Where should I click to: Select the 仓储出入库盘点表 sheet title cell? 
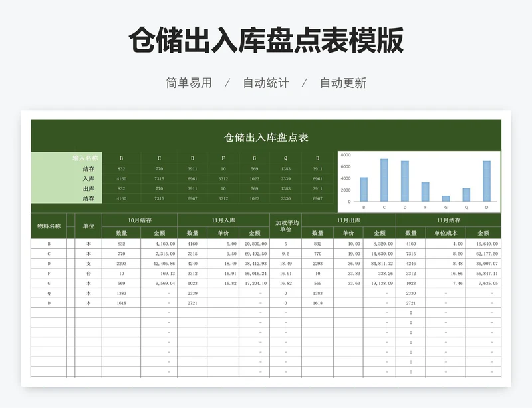(266, 137)
